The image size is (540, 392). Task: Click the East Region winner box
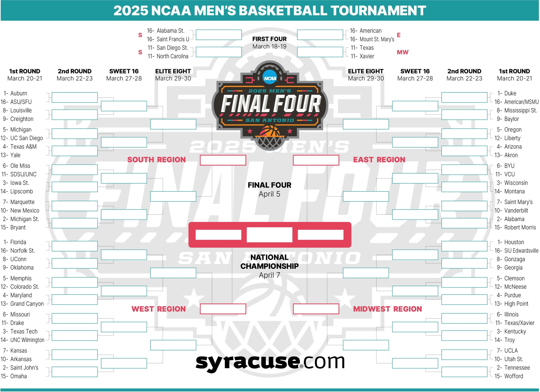(316, 160)
